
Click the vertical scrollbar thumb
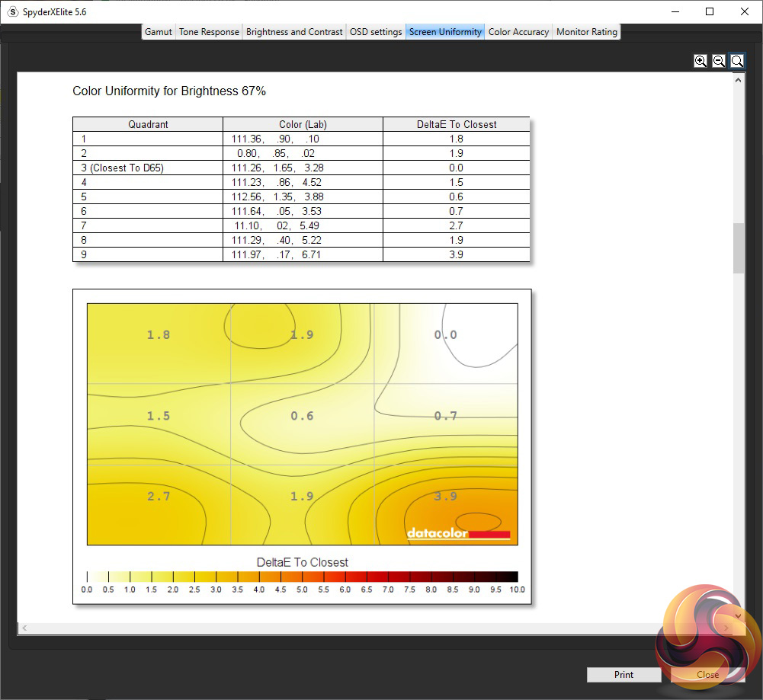738,248
